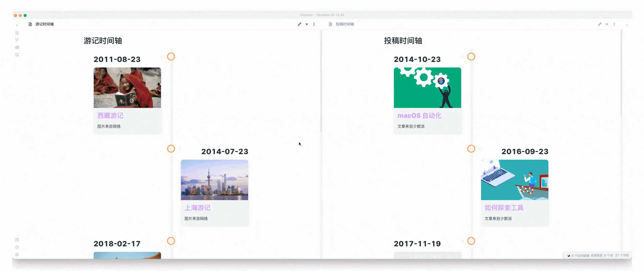Open the 如何探索工具 link
Viewport: 644px width, 271px height.
click(x=504, y=208)
